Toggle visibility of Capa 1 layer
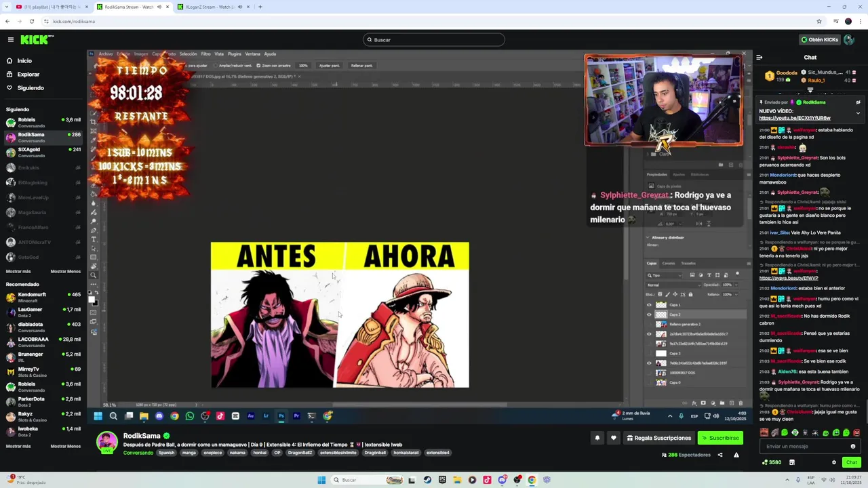This screenshot has width=868, height=488. tap(649, 305)
